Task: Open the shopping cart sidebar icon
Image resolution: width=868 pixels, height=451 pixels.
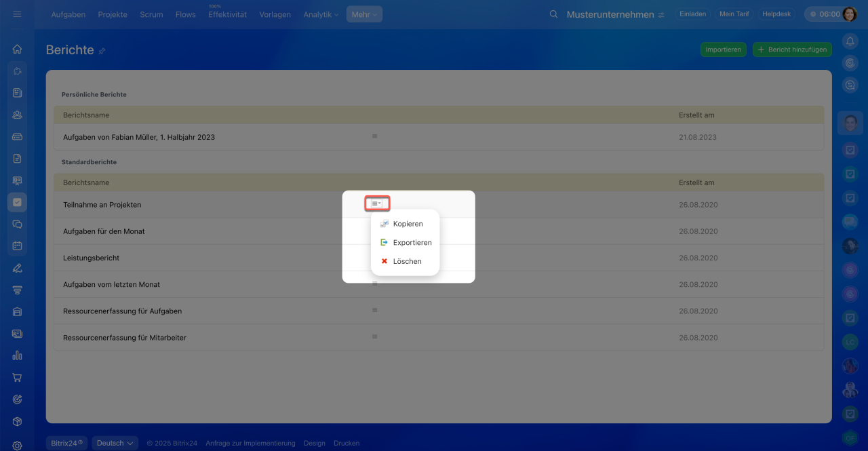Action: click(x=17, y=377)
